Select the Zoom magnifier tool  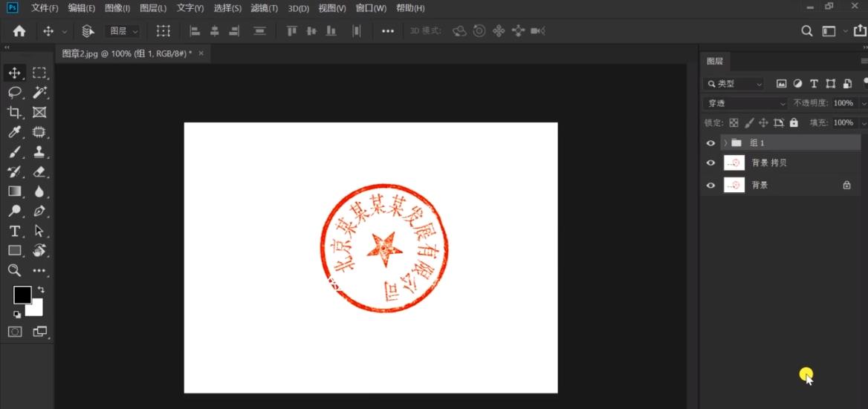(x=14, y=270)
